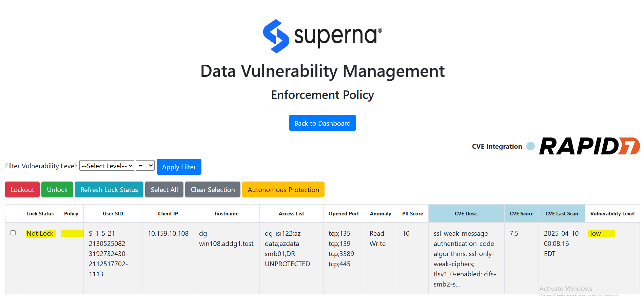
Task: Click the CVE Score column header
Action: pyautogui.click(x=521, y=214)
